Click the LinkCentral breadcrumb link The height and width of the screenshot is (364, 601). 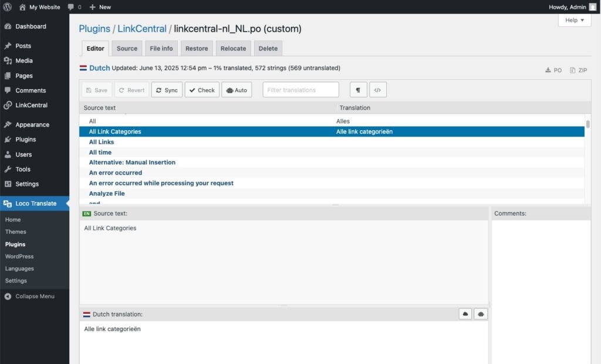(142, 29)
